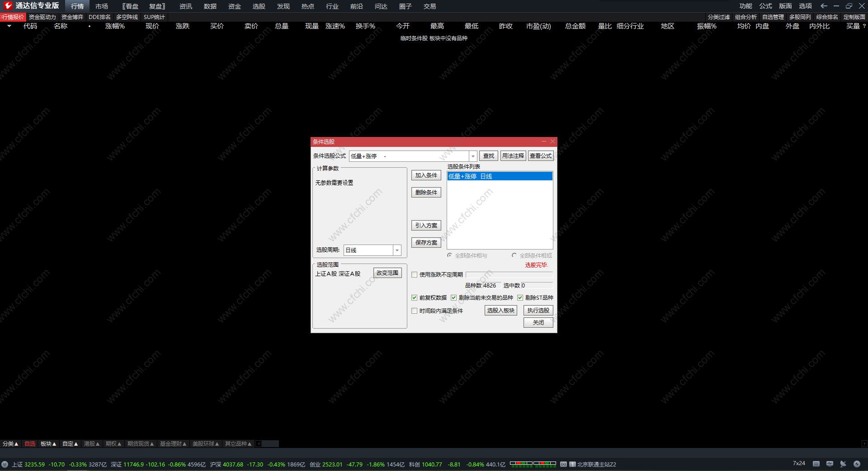Restore down the main 通达信 window

pyautogui.click(x=849, y=6)
